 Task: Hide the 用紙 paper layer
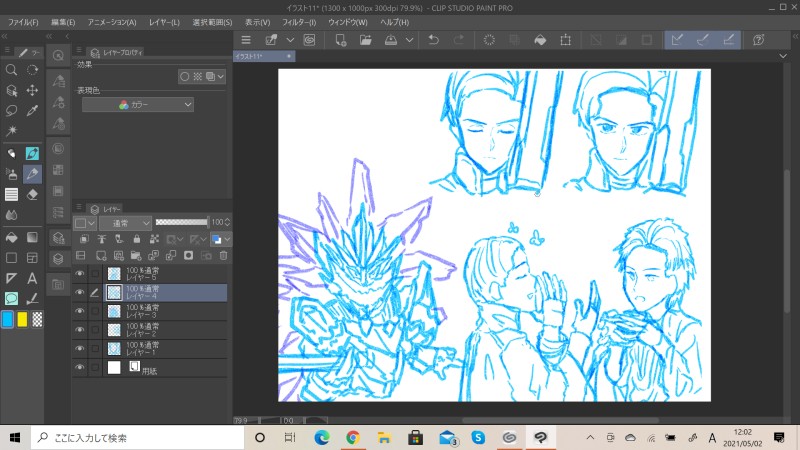80,367
